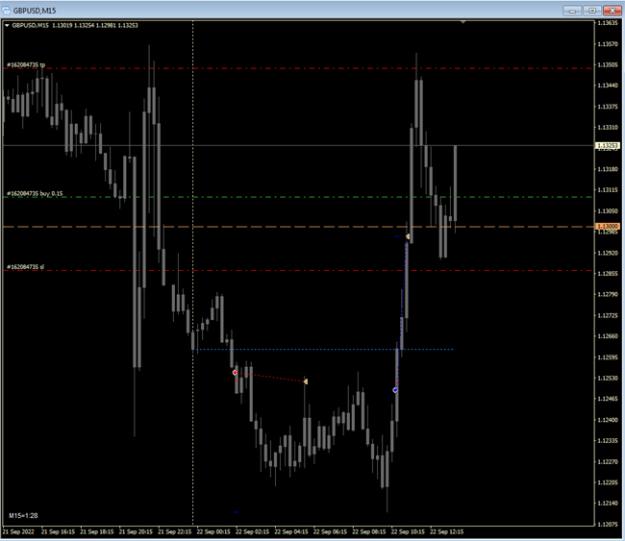Image resolution: width=625 pixels, height=541 pixels.
Task: Click the chart window icon in title bar
Action: click(x=6, y=10)
